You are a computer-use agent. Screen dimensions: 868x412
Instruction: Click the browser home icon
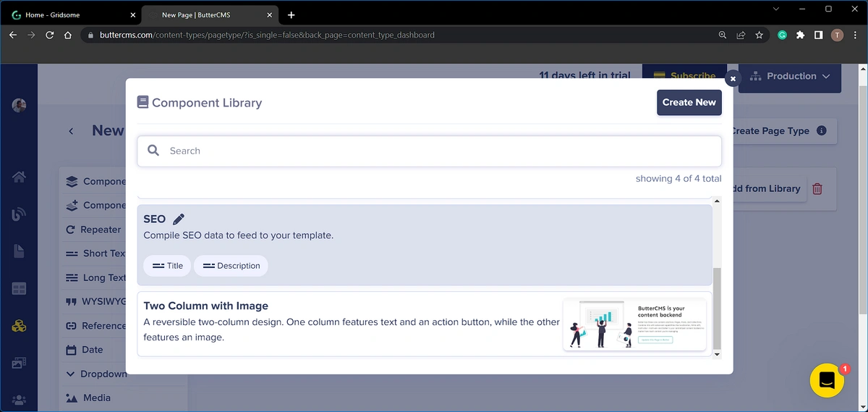point(67,35)
